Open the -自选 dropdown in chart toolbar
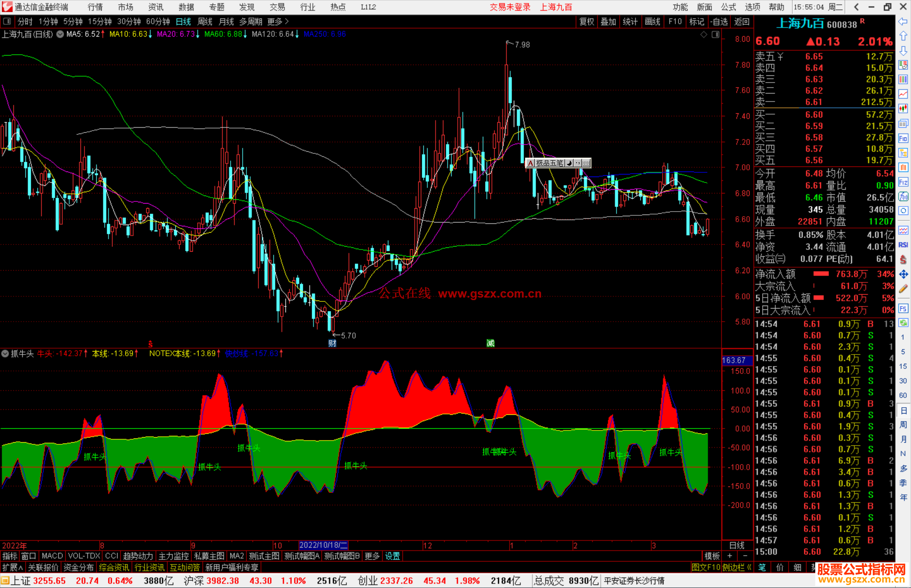This screenshot has height=588, width=911. coord(719,21)
